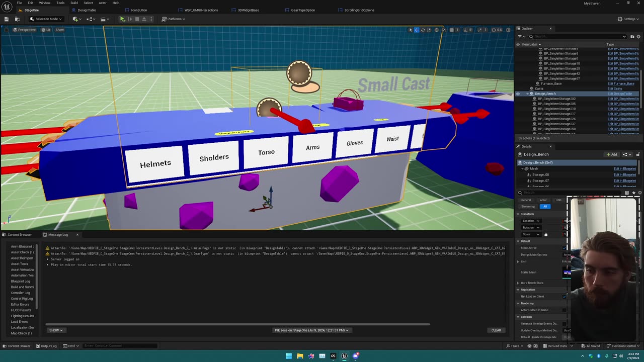Click the eject button in play controls
Screen dimensions: 644x362
coord(144,19)
